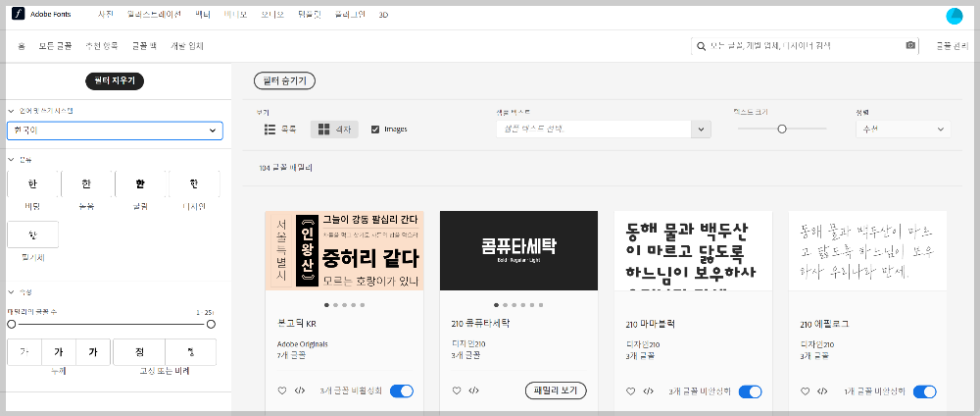The height and width of the screenshot is (416, 980).
Task: Collapse the properties (속성) section
Action: (x=11, y=292)
